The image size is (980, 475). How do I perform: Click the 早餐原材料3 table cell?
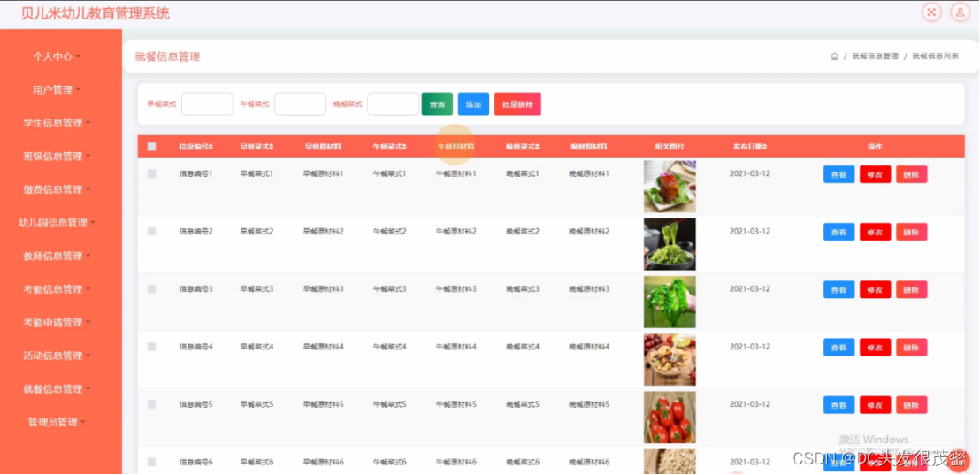[323, 288]
